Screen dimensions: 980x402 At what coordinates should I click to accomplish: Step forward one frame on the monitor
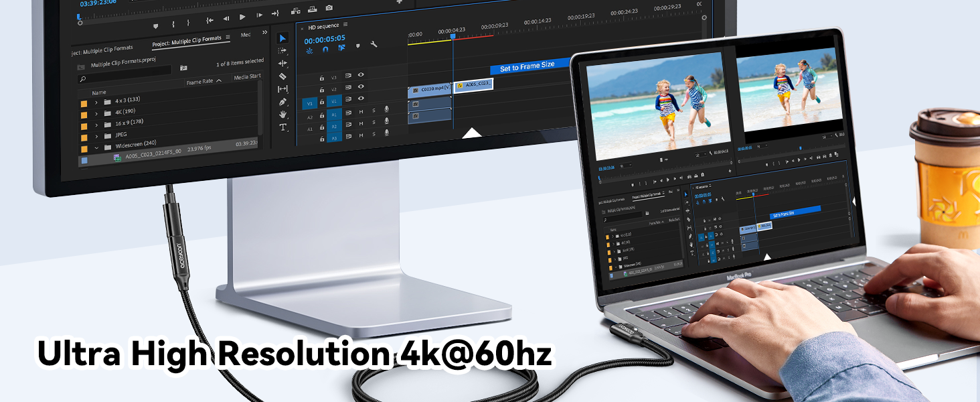coord(260,15)
